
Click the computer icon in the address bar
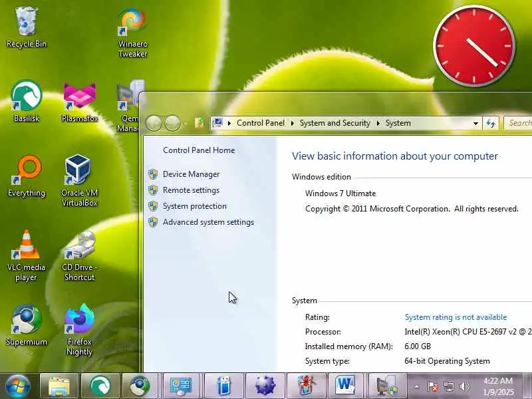click(x=217, y=123)
